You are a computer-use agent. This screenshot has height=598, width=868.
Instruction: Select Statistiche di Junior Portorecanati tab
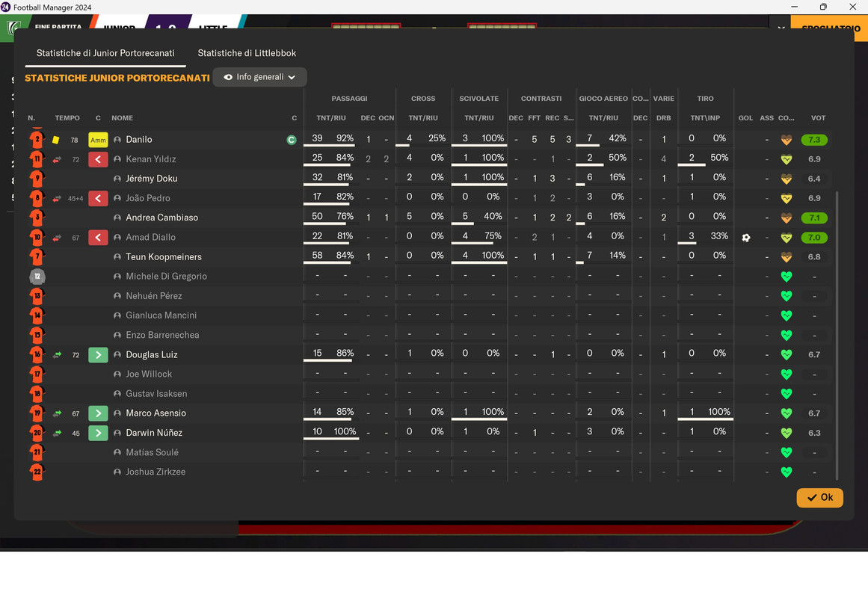(x=105, y=53)
